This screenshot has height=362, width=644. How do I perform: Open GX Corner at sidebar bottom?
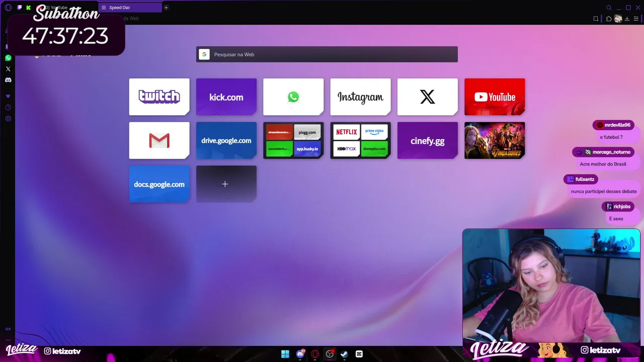[8, 329]
